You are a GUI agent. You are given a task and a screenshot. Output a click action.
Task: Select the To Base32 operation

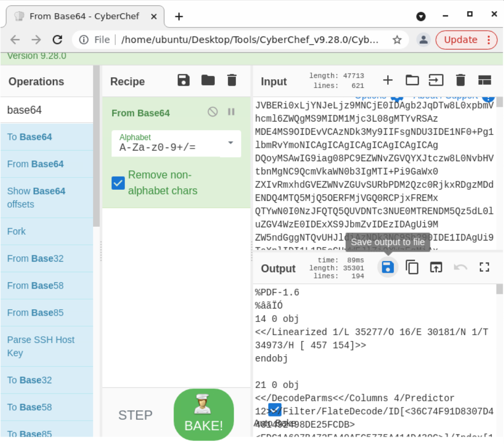click(x=47, y=380)
